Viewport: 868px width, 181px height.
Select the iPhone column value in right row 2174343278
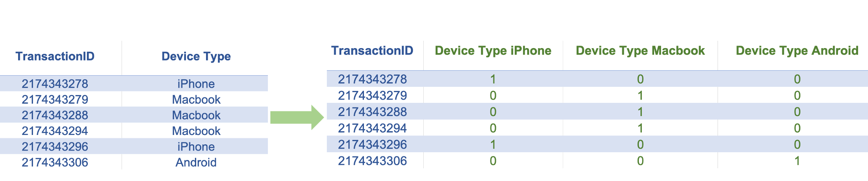(x=493, y=79)
